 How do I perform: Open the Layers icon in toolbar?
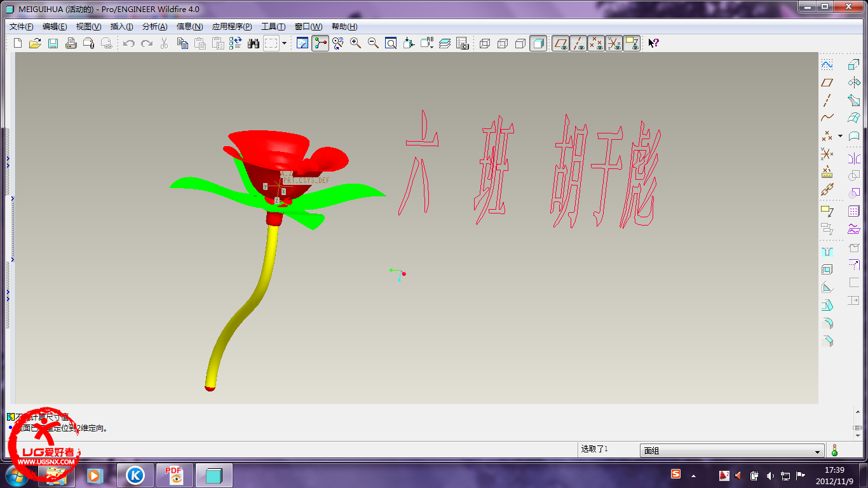(x=445, y=43)
